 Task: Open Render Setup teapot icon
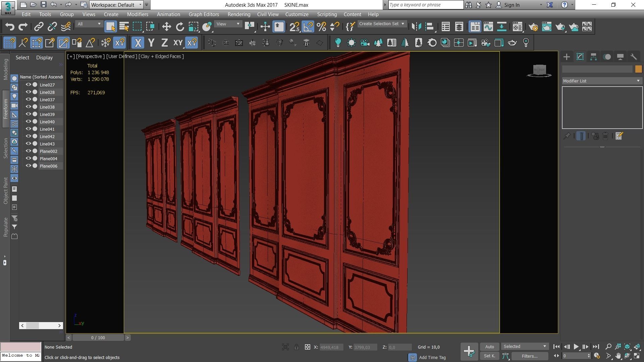point(533,26)
